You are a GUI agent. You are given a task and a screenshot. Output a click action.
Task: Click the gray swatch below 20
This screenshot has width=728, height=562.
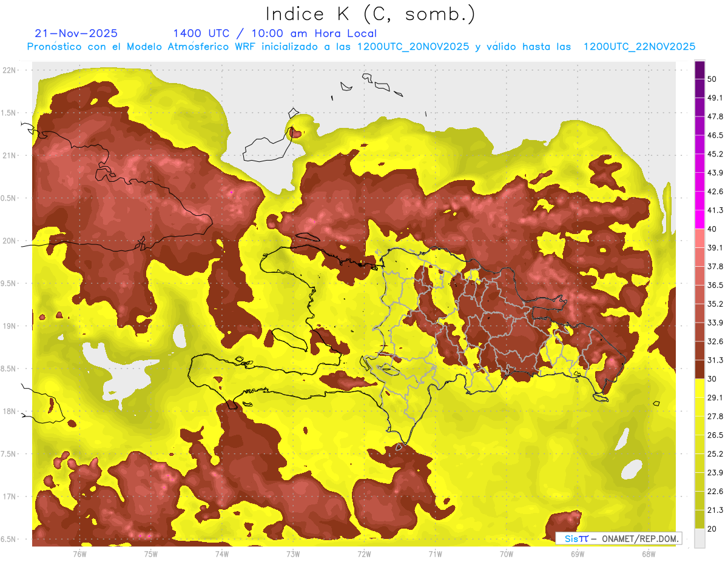(x=699, y=538)
